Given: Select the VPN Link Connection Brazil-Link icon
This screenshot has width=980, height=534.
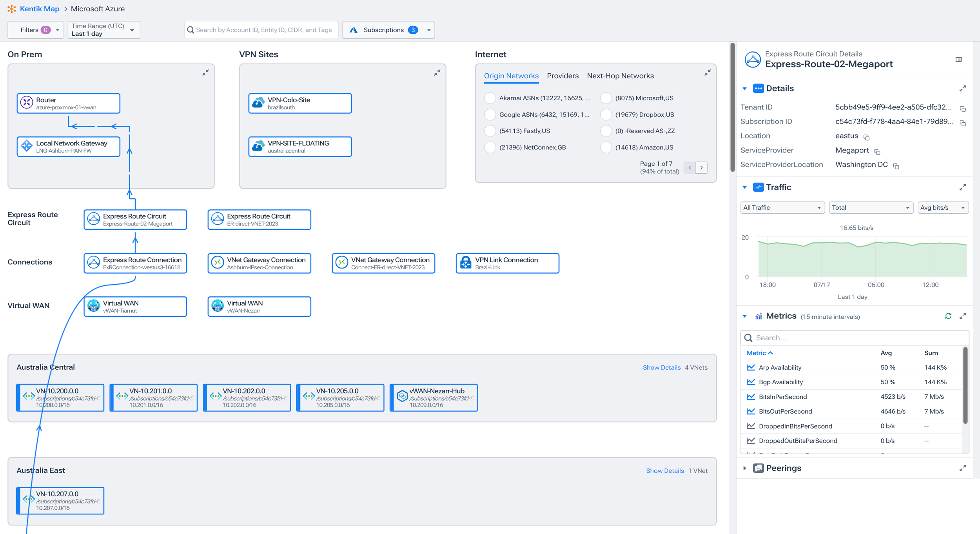Looking at the screenshot, I should coord(466,263).
